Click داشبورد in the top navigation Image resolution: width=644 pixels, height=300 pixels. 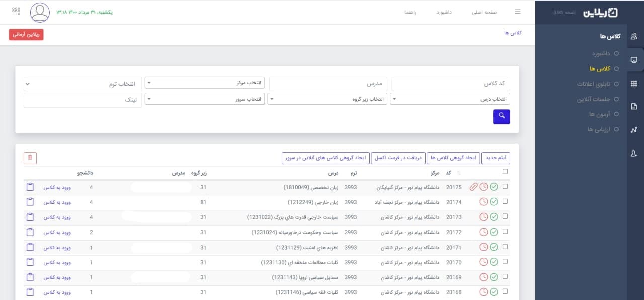coord(444,12)
